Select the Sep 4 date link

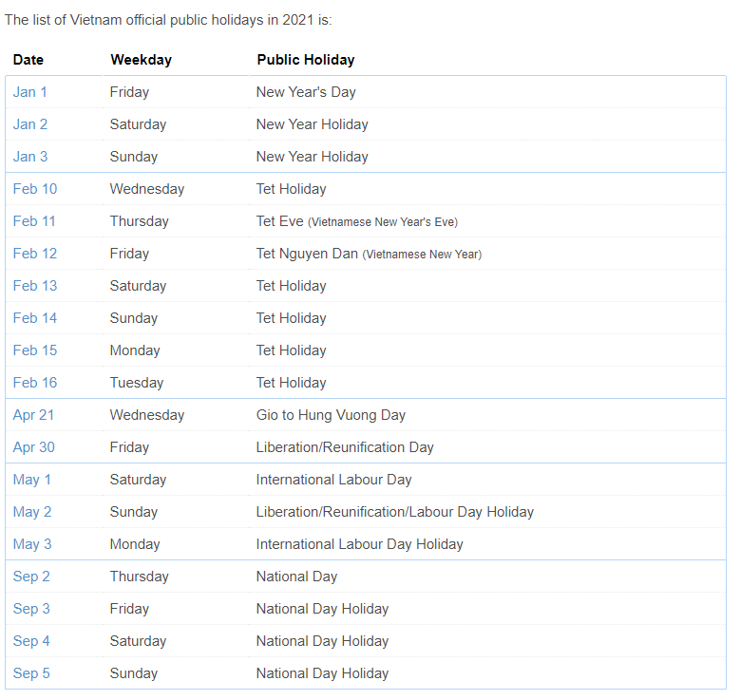31,641
